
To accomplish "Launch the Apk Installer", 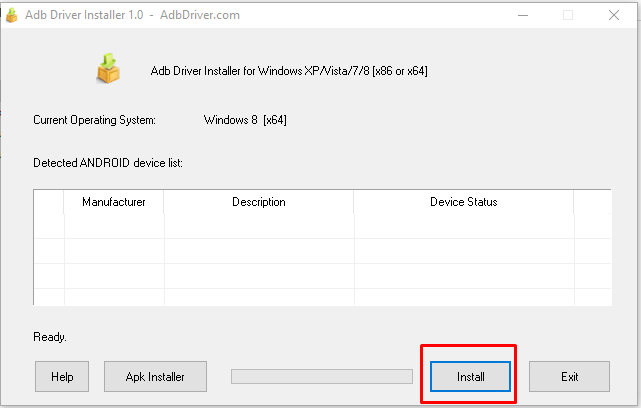I will tap(154, 377).
